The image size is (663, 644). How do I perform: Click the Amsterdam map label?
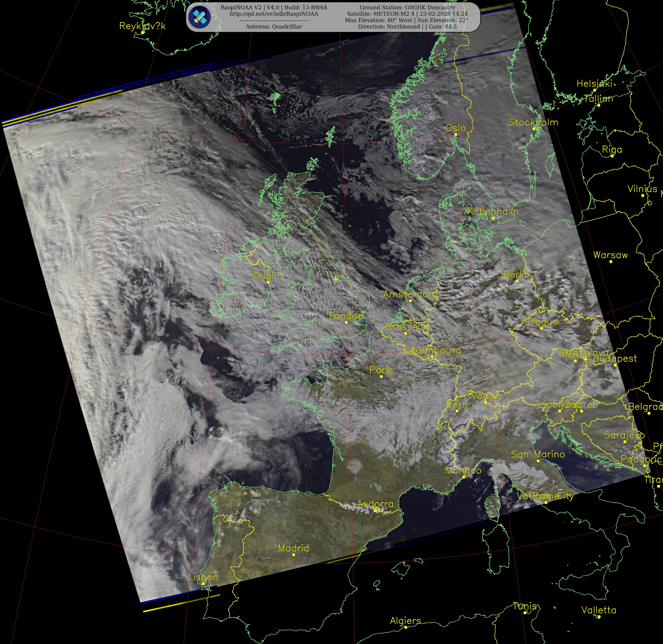(410, 294)
